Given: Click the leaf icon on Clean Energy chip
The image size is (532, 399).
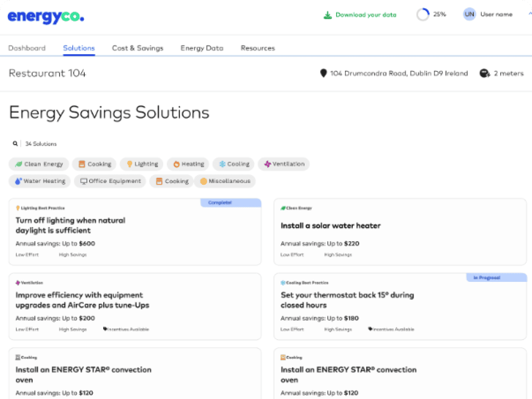Looking at the screenshot, I should 19,164.
